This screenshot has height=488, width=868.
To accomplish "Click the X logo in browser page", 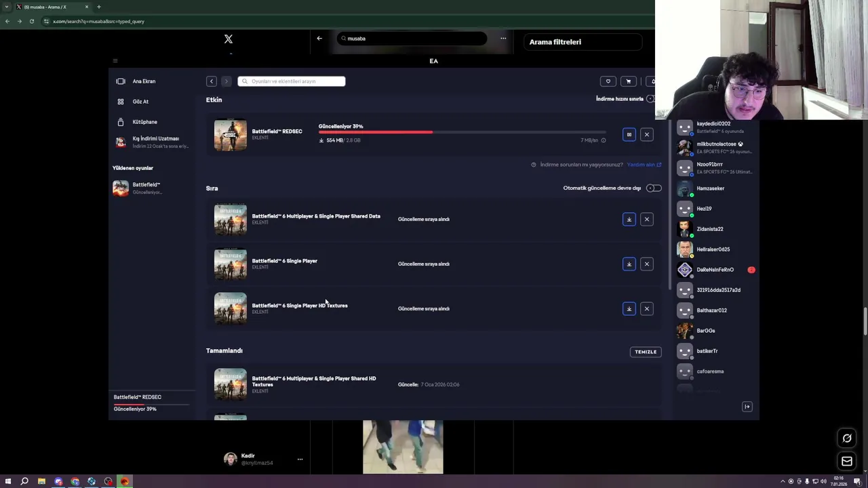I will (x=229, y=39).
